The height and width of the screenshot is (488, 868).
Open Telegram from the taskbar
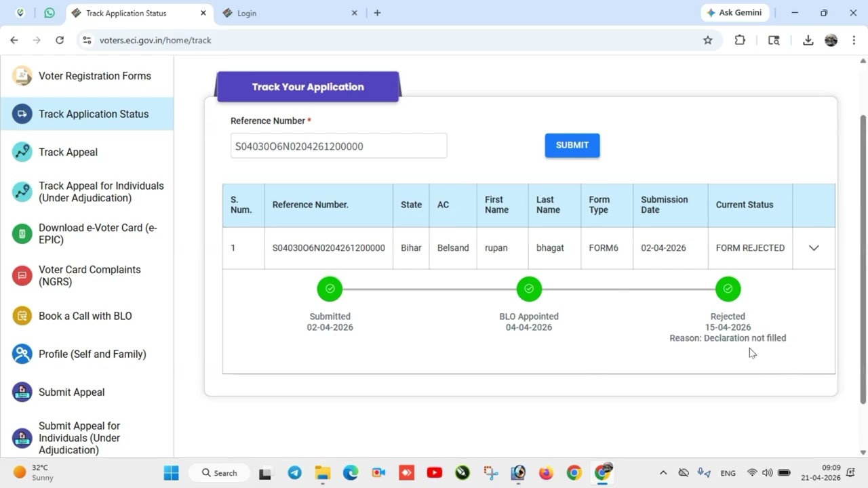(x=294, y=473)
